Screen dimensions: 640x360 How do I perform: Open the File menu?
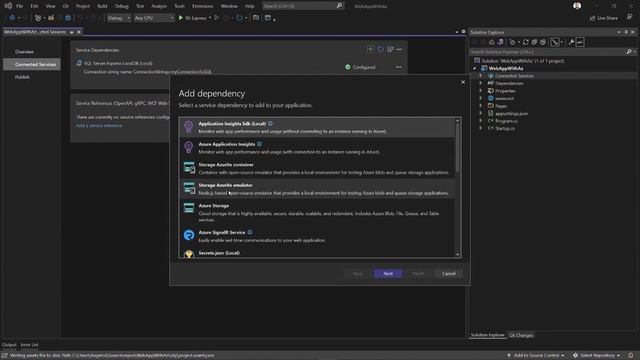pos(19,6)
